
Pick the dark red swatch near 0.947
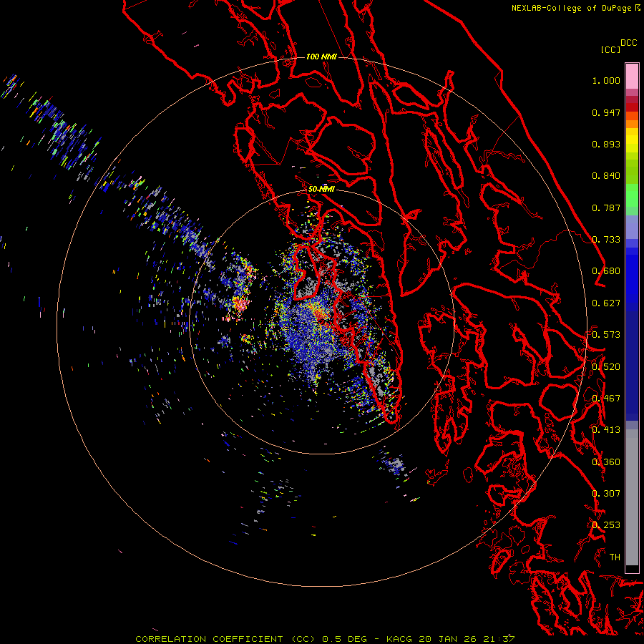[632, 107]
